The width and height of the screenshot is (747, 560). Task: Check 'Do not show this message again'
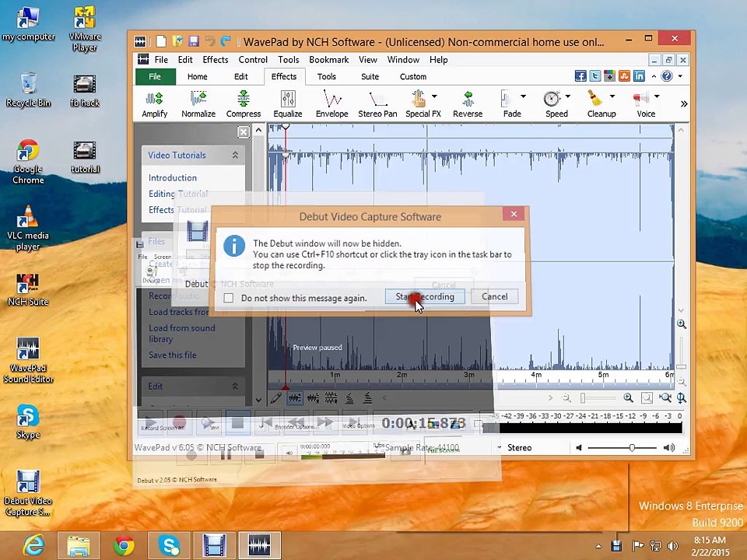point(229,298)
